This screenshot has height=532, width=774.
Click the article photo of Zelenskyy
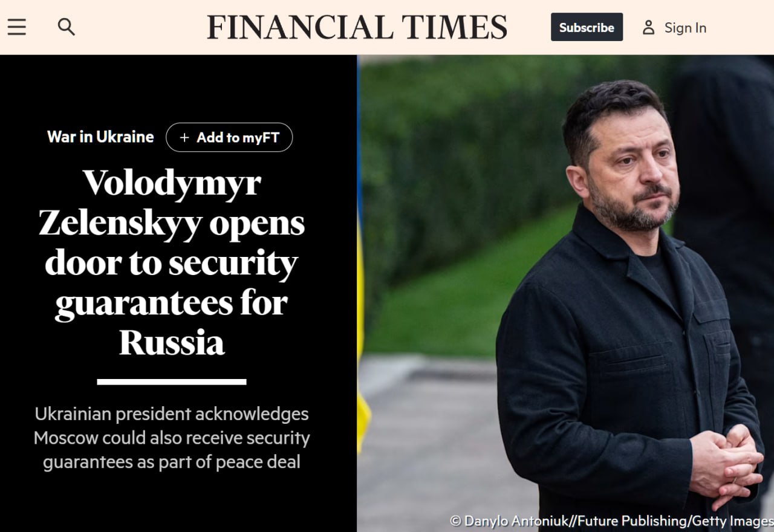565,293
